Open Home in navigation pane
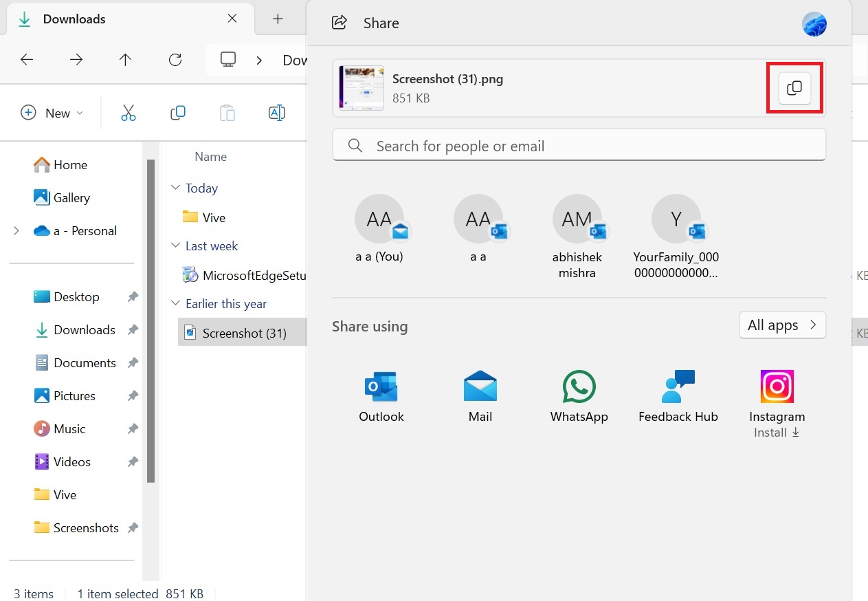Screen dimensions: 868x601 coord(60,165)
